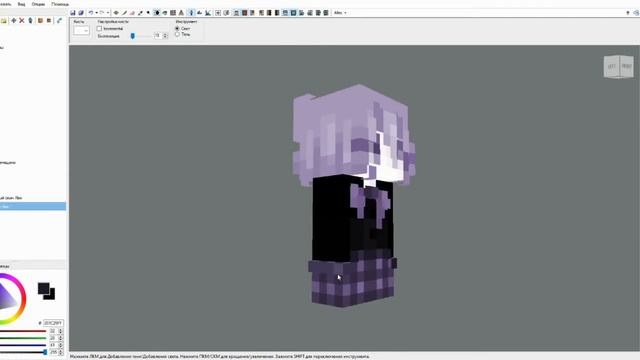Select the Свет radio button

tap(177, 29)
